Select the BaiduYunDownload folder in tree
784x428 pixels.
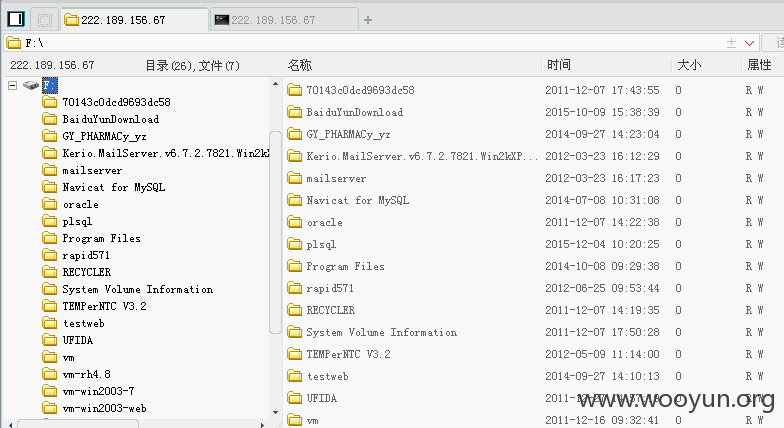point(110,120)
